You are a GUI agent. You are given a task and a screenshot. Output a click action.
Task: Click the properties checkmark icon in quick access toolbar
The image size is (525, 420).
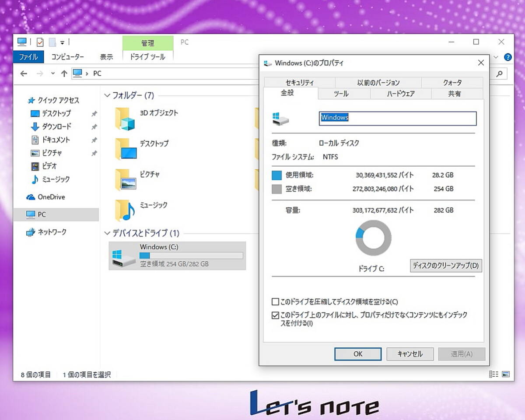point(40,42)
